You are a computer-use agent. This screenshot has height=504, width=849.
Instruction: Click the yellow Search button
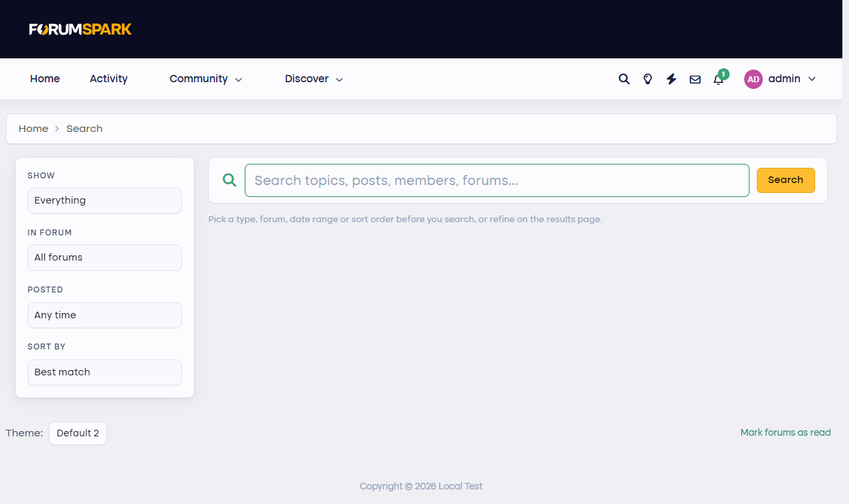(x=786, y=180)
